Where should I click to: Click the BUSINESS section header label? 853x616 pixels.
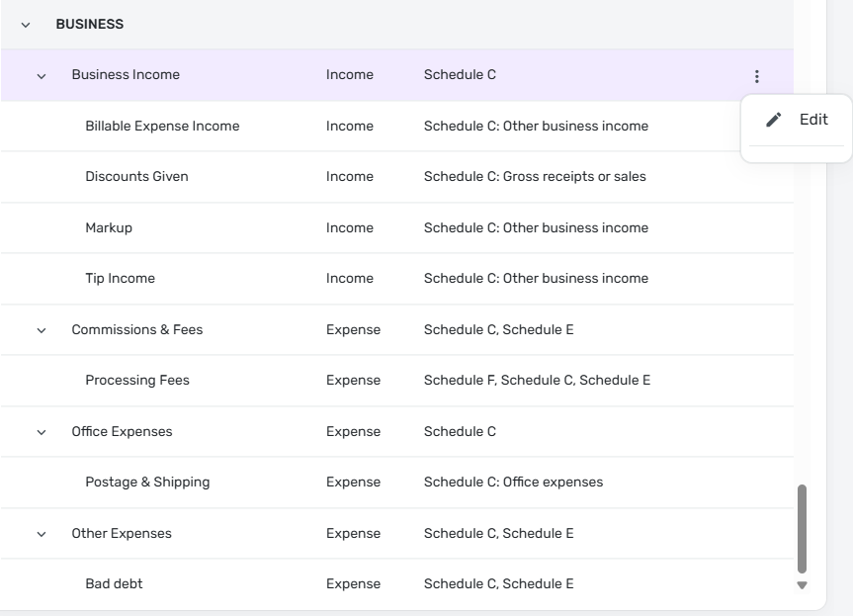[x=89, y=25]
